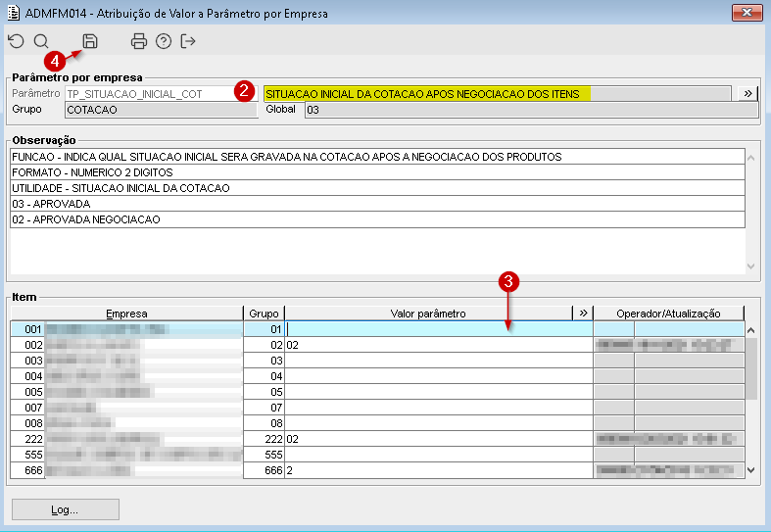Screen dimensions: 771x532
Task: Exit using the logout arrow icon
Action: [x=188, y=41]
